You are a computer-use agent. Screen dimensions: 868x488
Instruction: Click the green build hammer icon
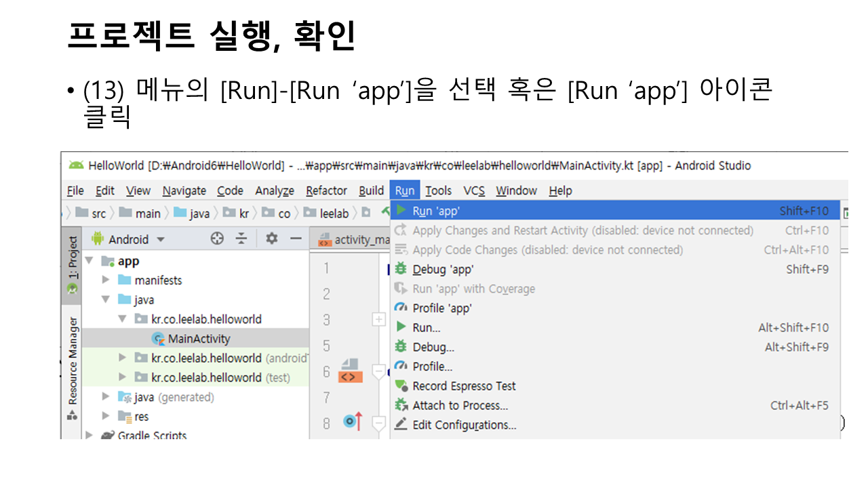(384, 213)
